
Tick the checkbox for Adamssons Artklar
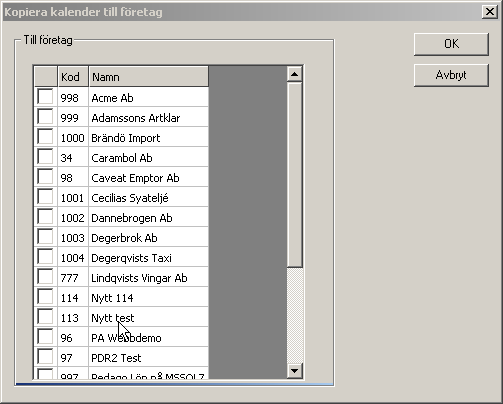tap(45, 117)
